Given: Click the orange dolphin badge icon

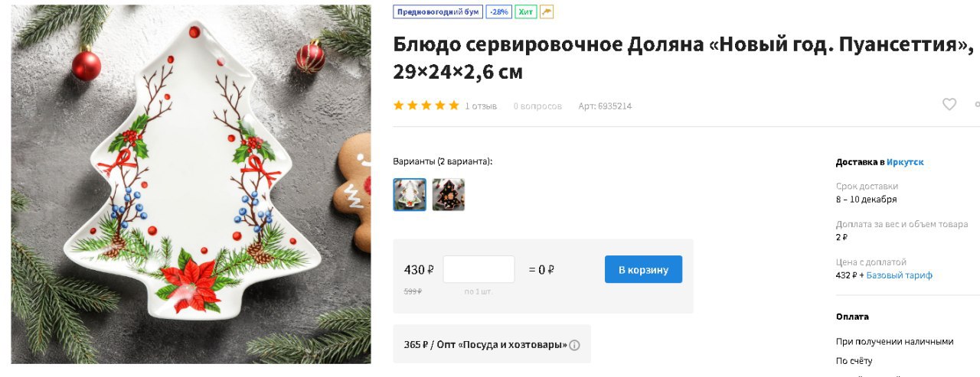Looking at the screenshot, I should [547, 11].
